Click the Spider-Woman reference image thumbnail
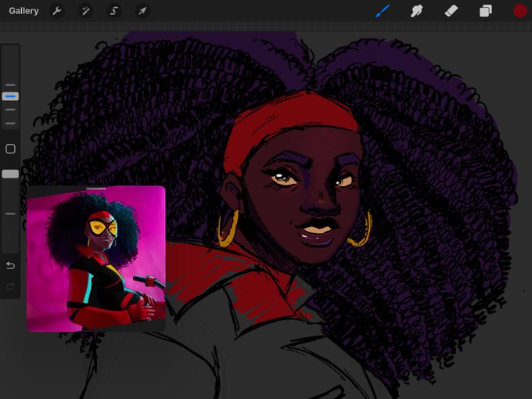This screenshot has width=532, height=399. click(96, 261)
